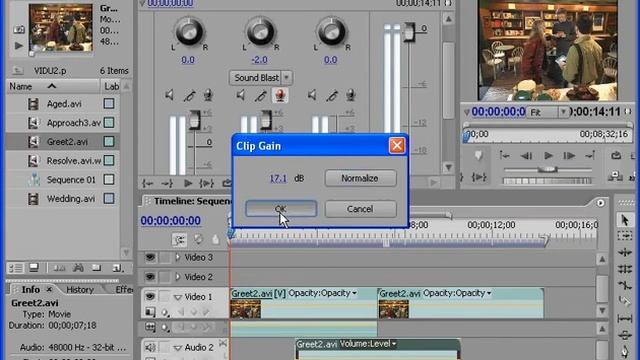Viewport: 640px width, 360px height.
Task: Step back one frame in monitor
Action: pyautogui.click(x=527, y=156)
